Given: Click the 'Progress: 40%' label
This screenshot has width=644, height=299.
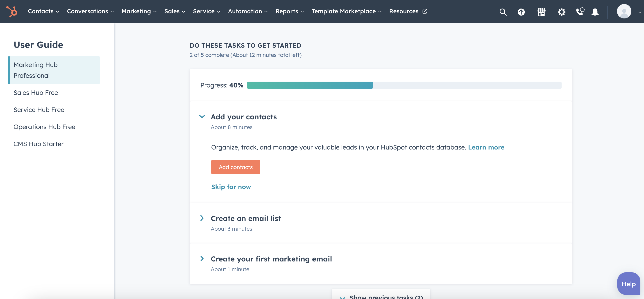Looking at the screenshot, I should [222, 85].
